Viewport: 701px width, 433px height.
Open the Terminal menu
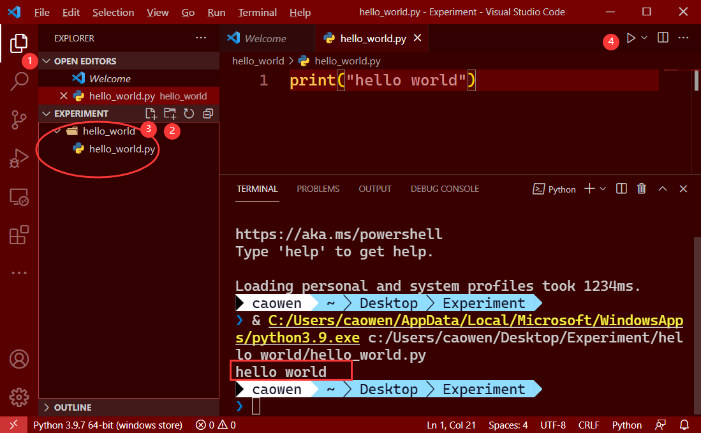click(258, 13)
